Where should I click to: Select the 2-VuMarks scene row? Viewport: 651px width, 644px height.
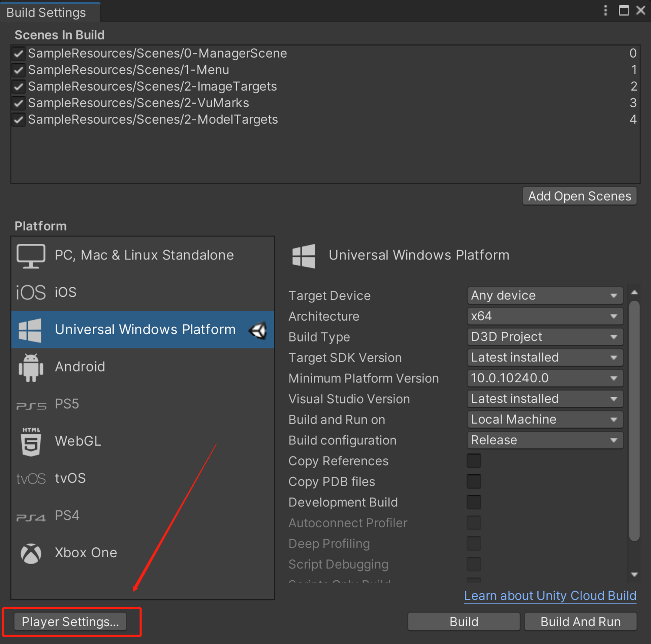coord(325,103)
